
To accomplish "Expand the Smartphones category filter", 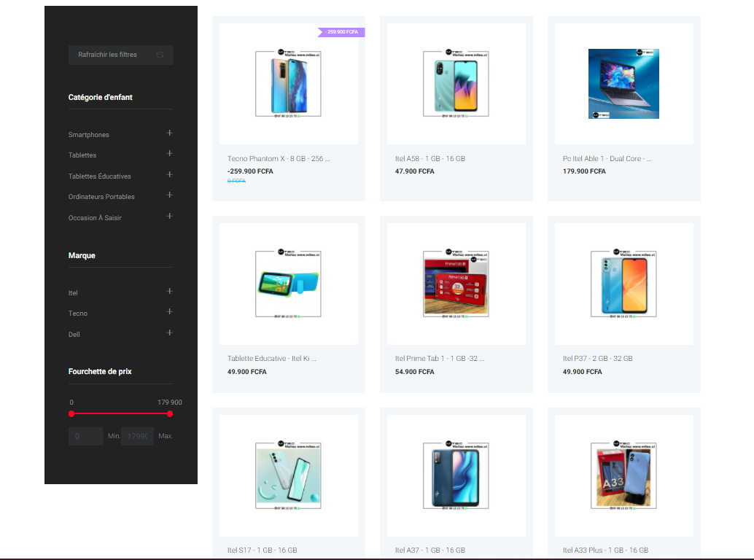I will coord(169,133).
